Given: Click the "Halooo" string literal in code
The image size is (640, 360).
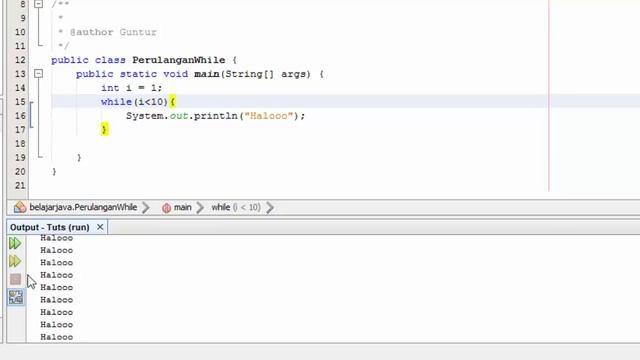Looking at the screenshot, I should pyautogui.click(x=269, y=116).
